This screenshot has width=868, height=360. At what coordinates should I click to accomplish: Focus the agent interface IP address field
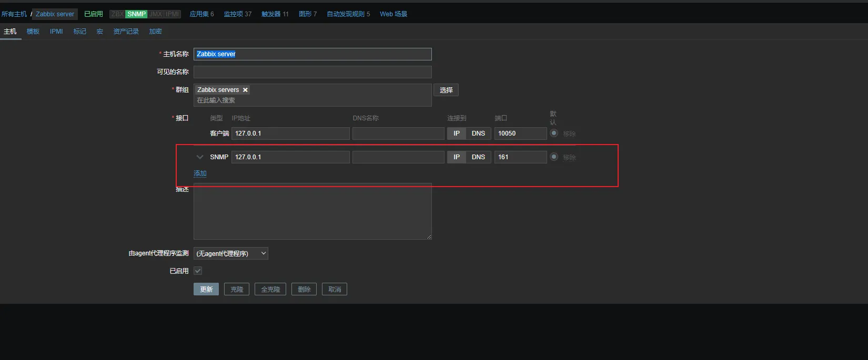290,133
